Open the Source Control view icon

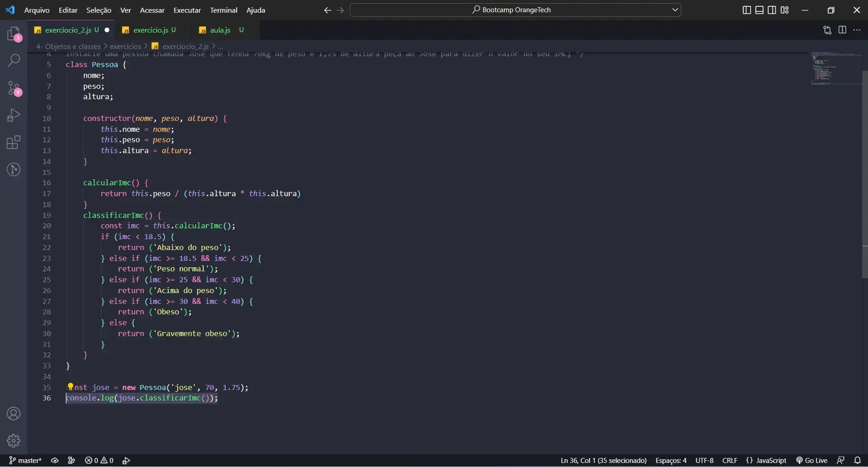(x=14, y=88)
